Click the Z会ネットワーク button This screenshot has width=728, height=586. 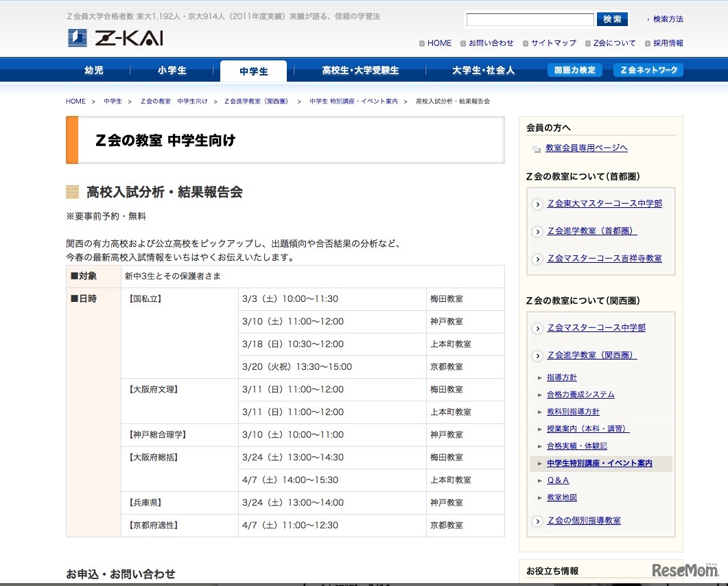[648, 70]
